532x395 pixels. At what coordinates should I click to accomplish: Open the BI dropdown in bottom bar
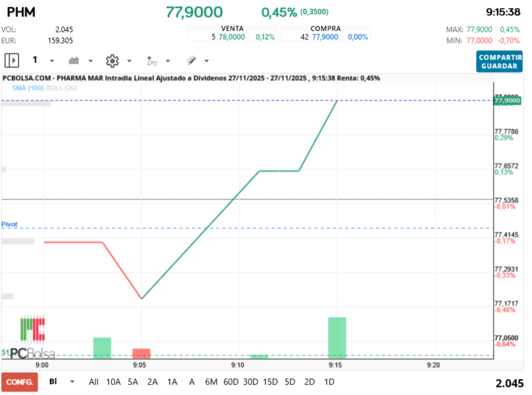pos(72,381)
